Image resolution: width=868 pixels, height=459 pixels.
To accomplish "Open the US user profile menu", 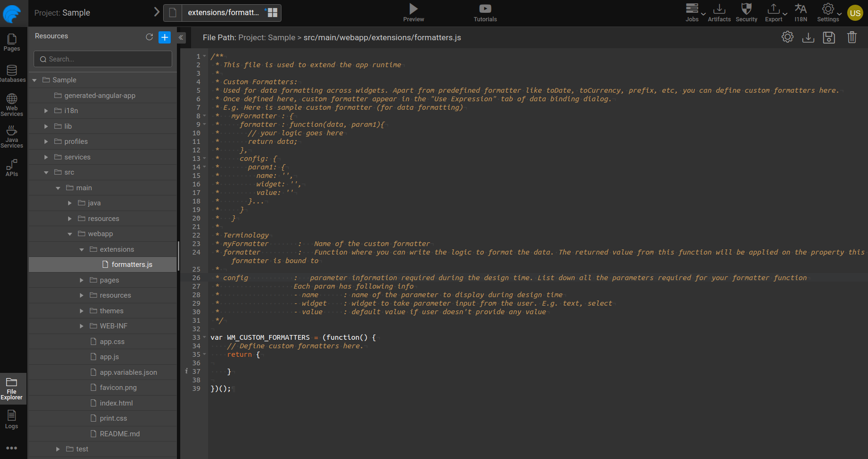I will [855, 13].
